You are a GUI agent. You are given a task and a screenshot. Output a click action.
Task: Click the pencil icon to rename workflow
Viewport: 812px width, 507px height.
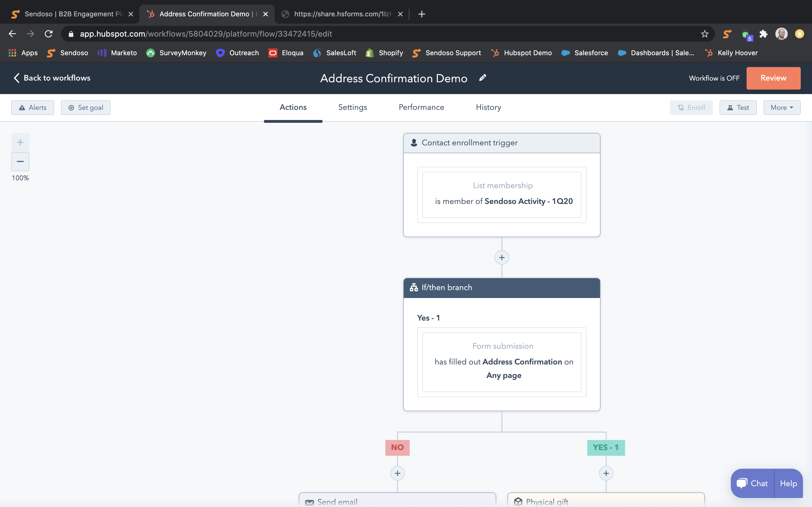pos(482,78)
